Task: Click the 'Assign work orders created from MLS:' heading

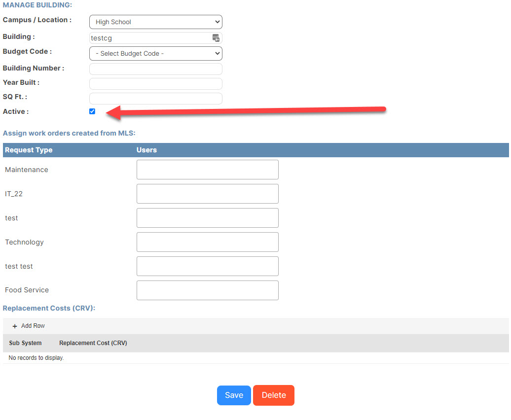Action: (x=69, y=133)
